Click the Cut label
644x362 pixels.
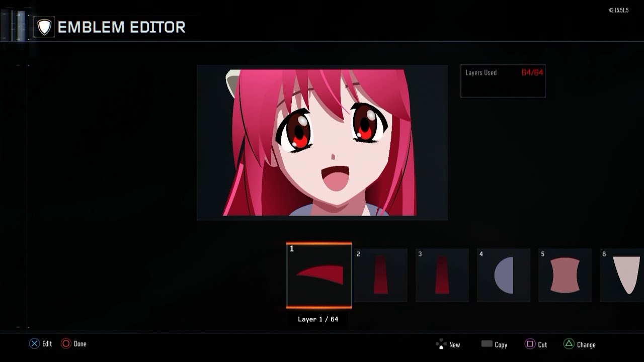tap(542, 345)
